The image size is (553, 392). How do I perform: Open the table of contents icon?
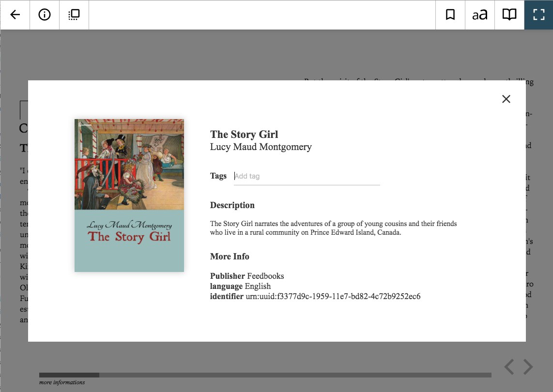(509, 15)
